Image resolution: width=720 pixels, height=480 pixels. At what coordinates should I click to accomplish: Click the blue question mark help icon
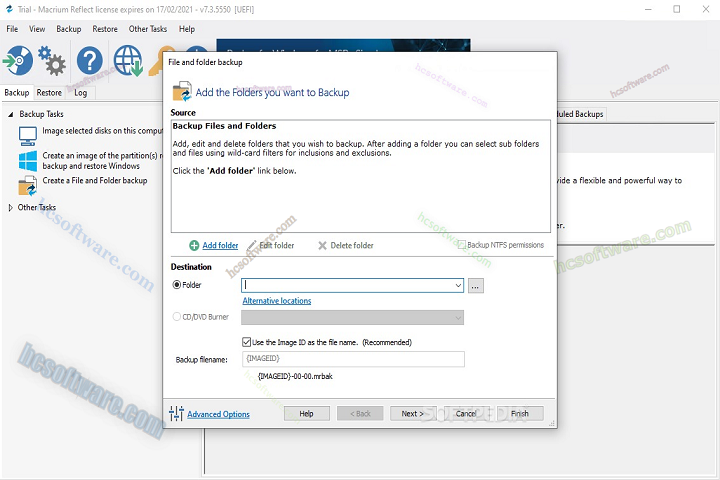(90, 60)
